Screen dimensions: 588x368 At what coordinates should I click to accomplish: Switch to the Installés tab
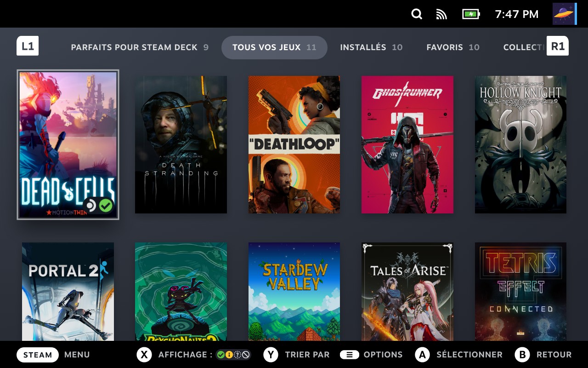click(371, 47)
